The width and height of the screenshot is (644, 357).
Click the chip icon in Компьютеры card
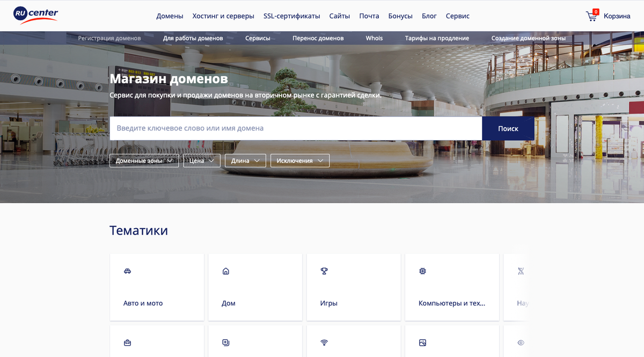point(422,271)
